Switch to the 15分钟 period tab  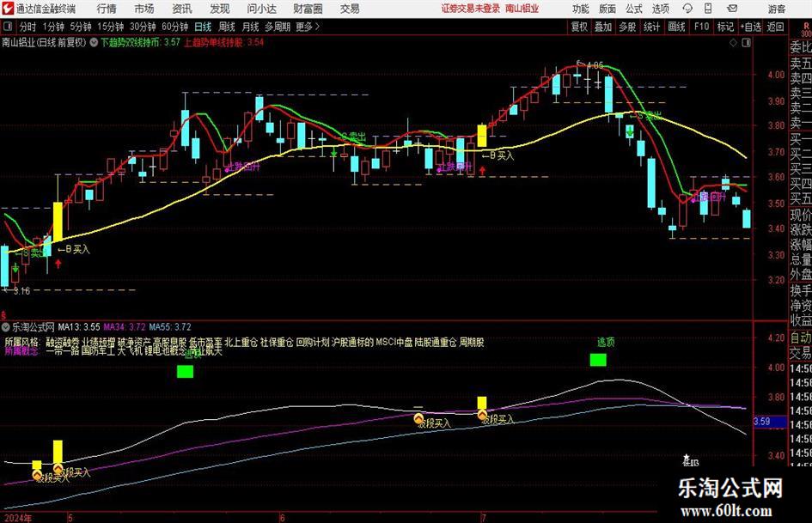(110, 27)
